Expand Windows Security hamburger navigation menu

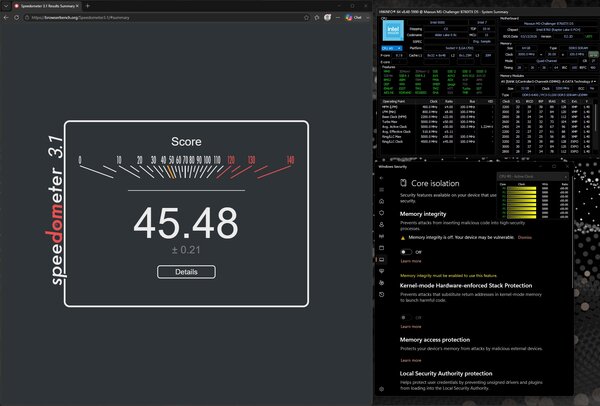tap(382, 190)
